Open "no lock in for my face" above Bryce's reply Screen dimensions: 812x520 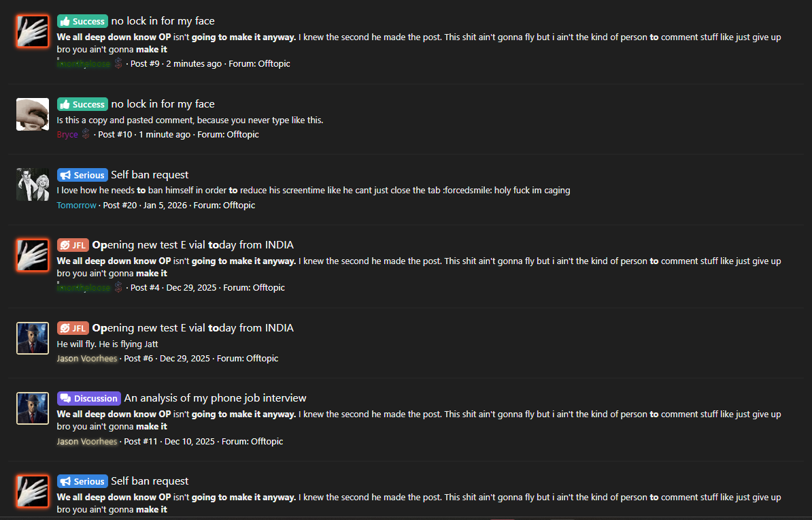point(163,104)
